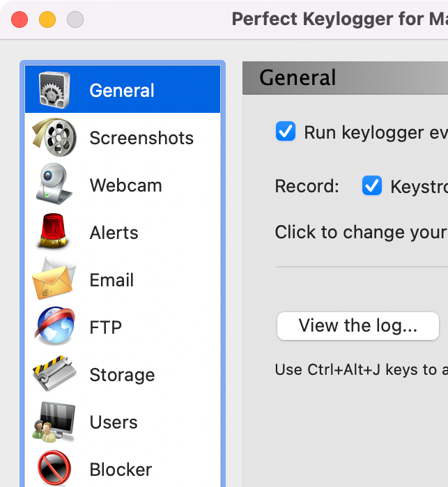Select the red siren Alerts icon
This screenshot has height=487, width=448.
coord(53,231)
